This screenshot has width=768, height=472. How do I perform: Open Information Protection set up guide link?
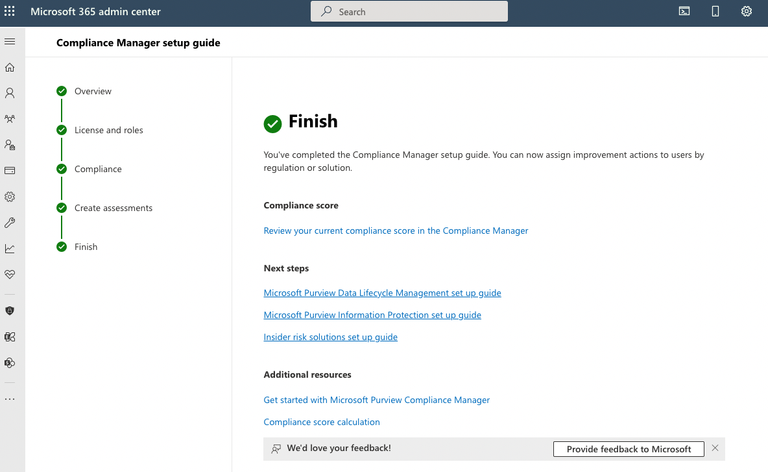click(372, 315)
